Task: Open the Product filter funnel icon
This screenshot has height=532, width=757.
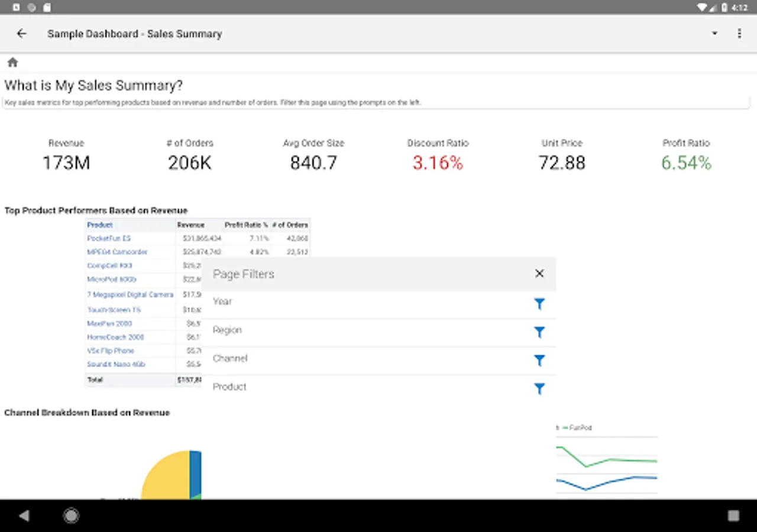Action: click(539, 389)
